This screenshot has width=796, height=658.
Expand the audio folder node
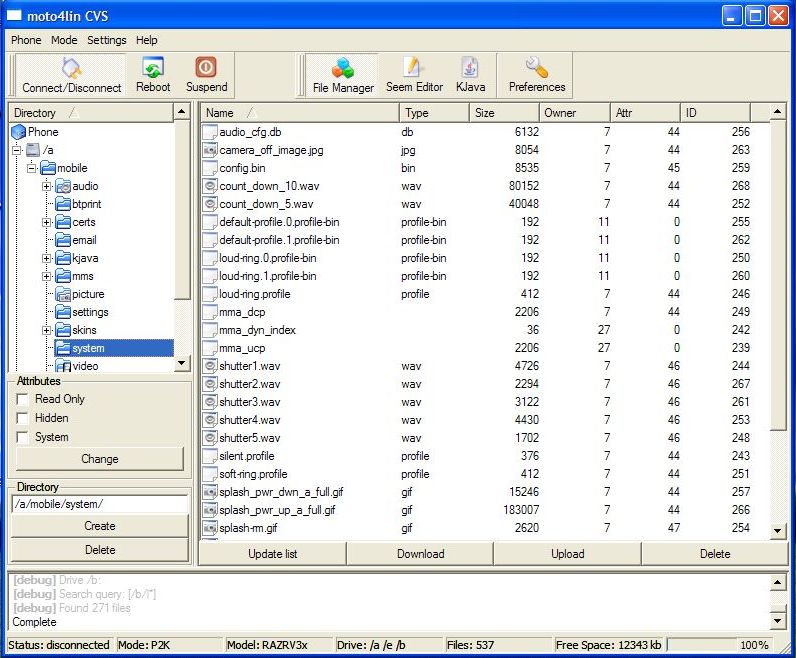(x=47, y=186)
